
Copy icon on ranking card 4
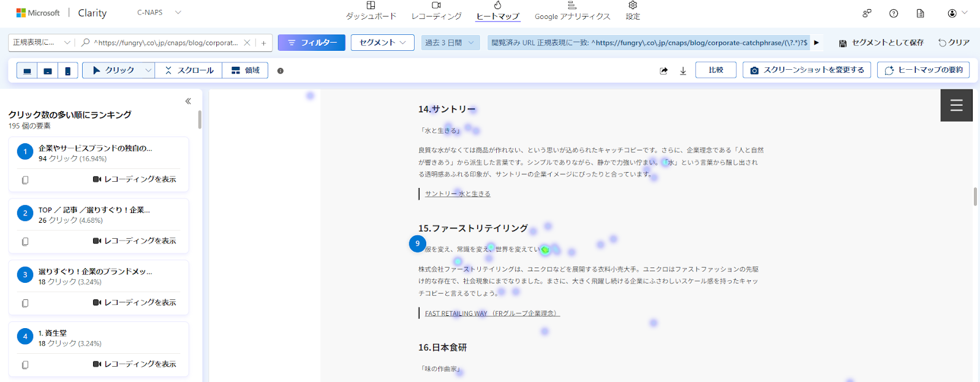pos(25,365)
